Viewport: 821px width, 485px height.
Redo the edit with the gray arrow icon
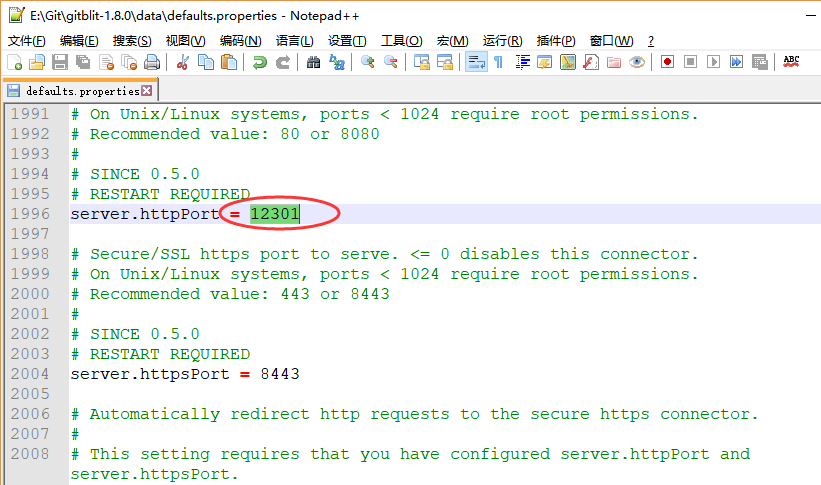283,62
